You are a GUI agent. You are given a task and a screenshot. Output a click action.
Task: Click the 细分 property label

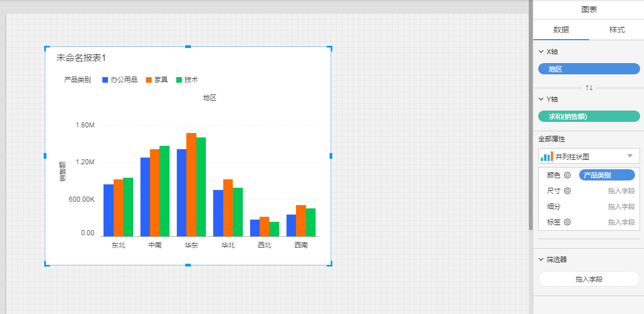click(554, 207)
